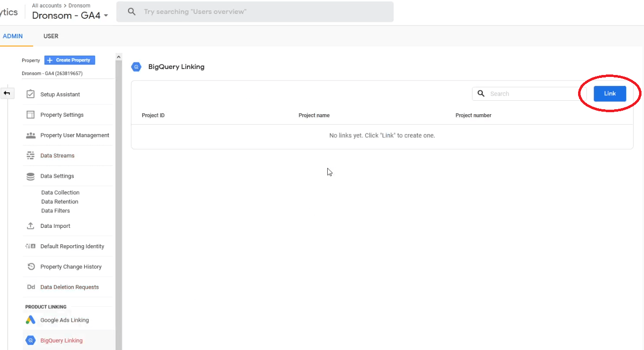Click the Setup Assistant checkmark icon

pyautogui.click(x=31, y=94)
